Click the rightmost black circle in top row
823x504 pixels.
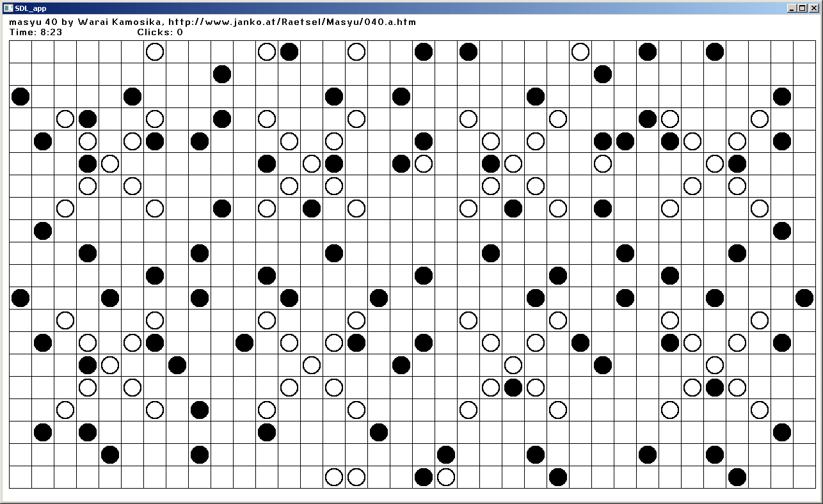pos(715,52)
